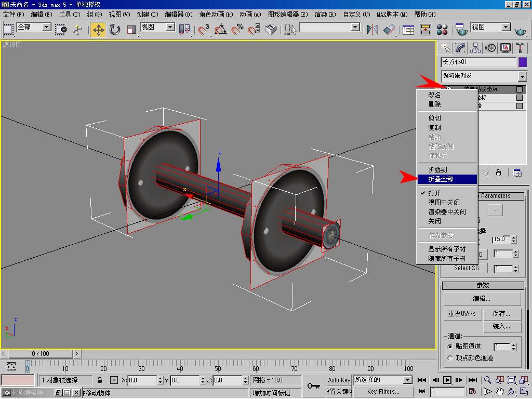Toggle absolute/offset transform type-in icon

pyautogui.click(x=114, y=380)
